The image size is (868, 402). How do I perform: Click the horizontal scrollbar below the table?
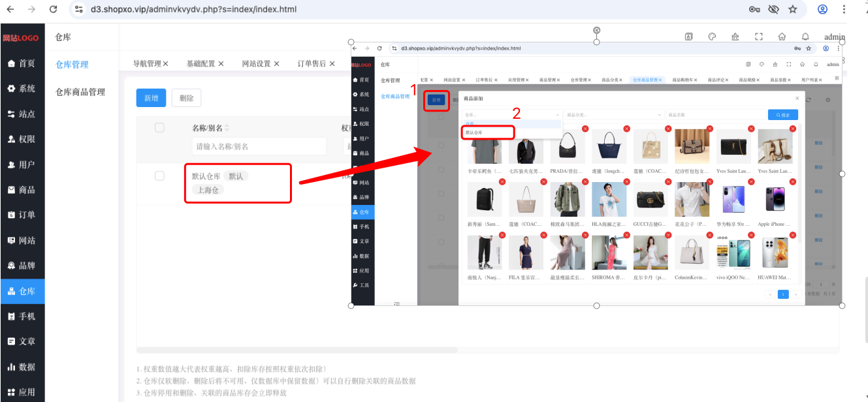coord(297,350)
